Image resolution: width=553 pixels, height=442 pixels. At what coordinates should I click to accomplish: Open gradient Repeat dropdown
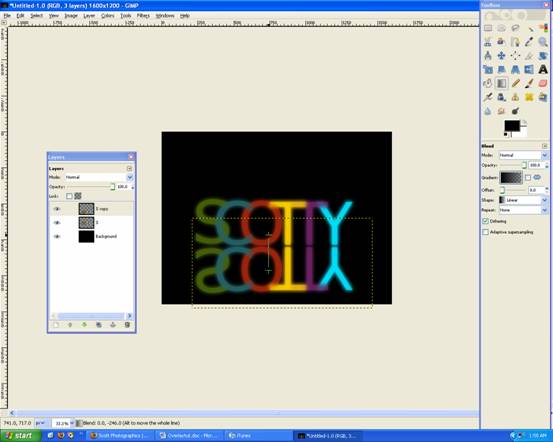pos(523,210)
